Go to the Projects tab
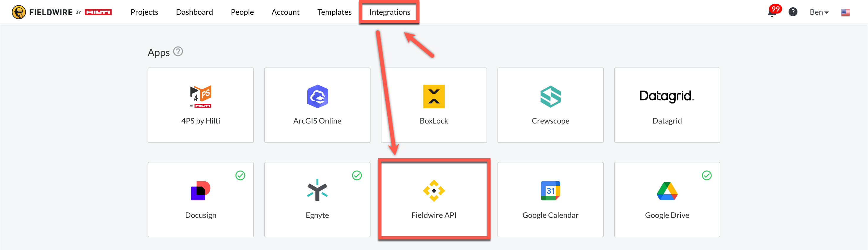The width and height of the screenshot is (868, 250). point(144,12)
